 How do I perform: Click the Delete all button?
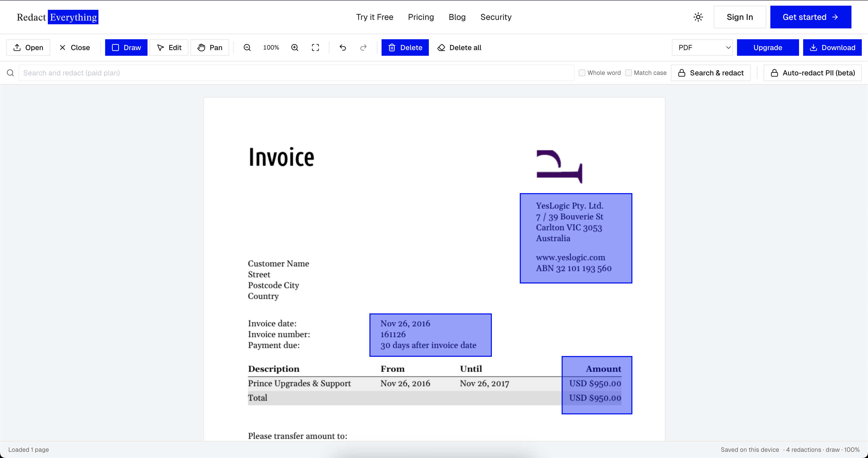tap(460, 48)
